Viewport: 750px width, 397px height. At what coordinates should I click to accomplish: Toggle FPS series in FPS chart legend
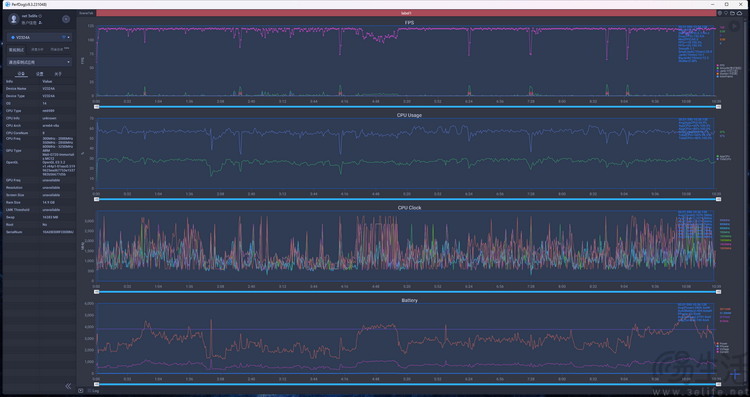721,65
